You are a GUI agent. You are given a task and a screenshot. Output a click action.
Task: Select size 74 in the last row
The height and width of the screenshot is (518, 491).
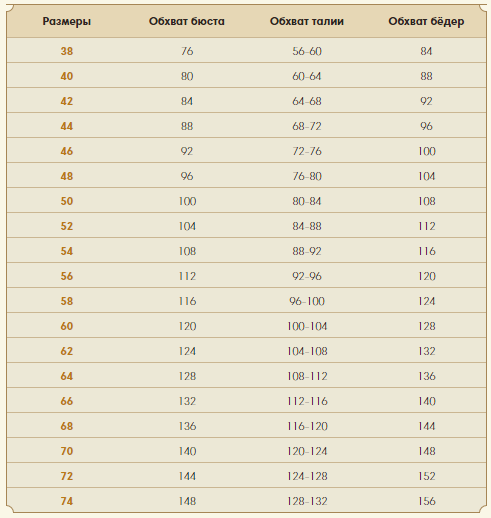click(x=67, y=501)
